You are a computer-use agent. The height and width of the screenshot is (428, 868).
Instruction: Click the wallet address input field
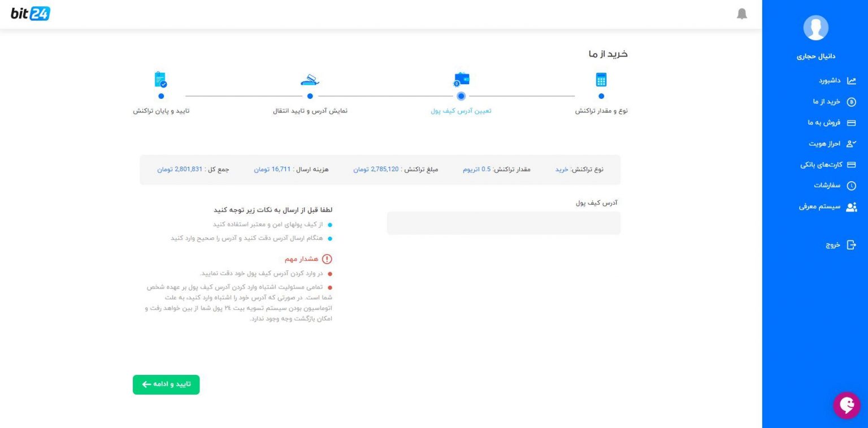(x=504, y=223)
